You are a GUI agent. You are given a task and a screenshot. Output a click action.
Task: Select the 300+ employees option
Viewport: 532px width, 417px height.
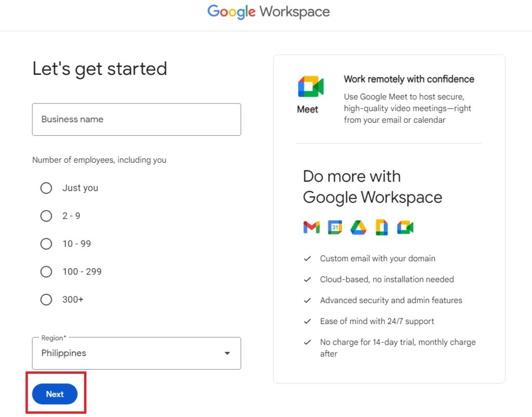coord(46,299)
